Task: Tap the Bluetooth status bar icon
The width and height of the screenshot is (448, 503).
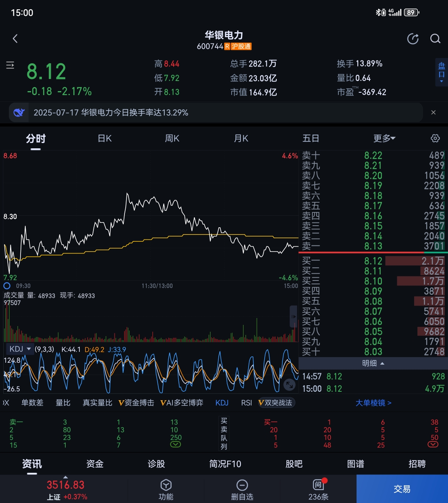Action: pyautogui.click(x=378, y=12)
